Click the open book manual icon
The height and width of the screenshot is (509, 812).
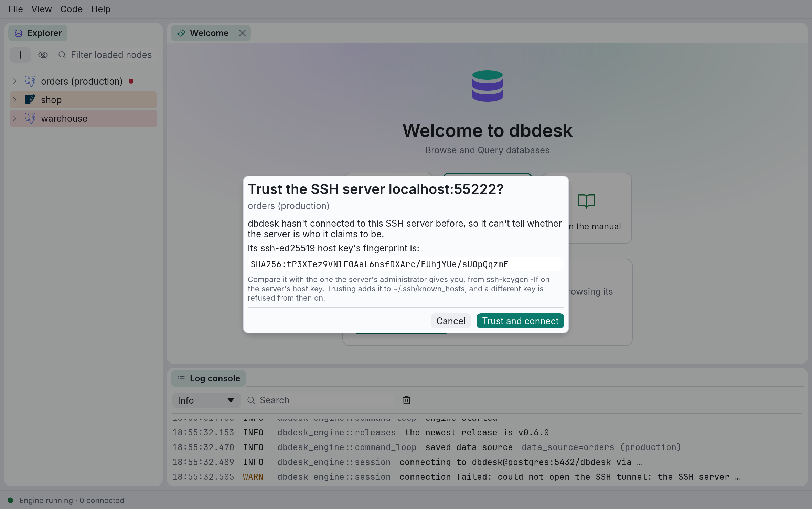(x=587, y=201)
